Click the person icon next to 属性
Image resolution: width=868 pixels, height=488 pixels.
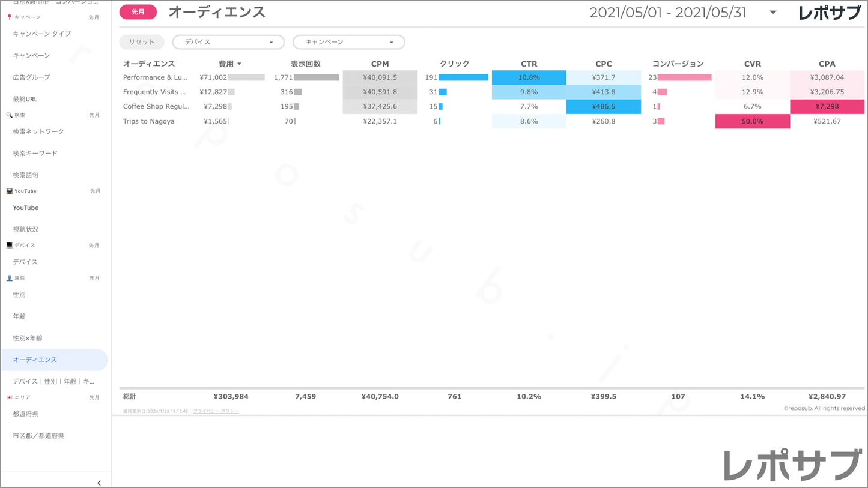tap(9, 279)
